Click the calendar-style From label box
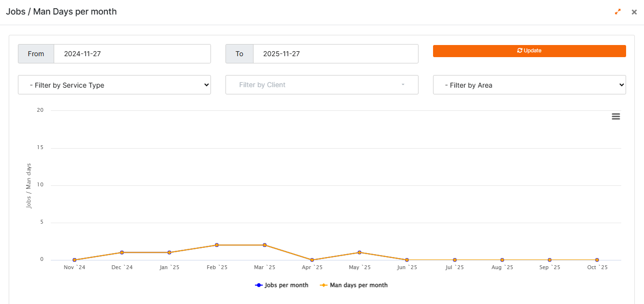This screenshot has width=644, height=304. 36,54
